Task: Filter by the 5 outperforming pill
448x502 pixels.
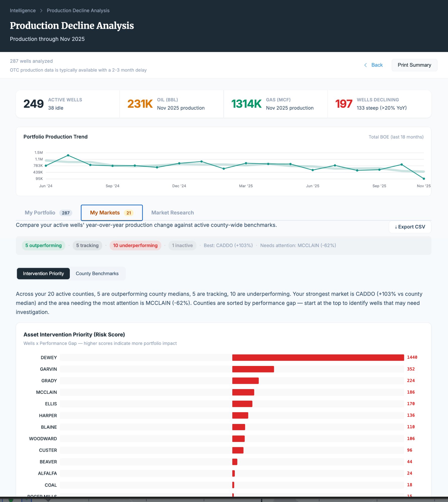Action: 43,245
